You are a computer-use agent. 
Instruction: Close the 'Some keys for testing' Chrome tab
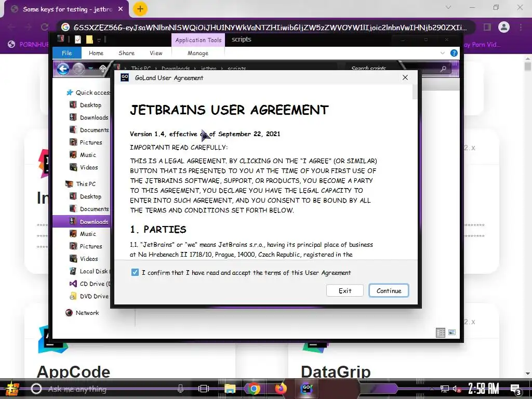point(121,9)
